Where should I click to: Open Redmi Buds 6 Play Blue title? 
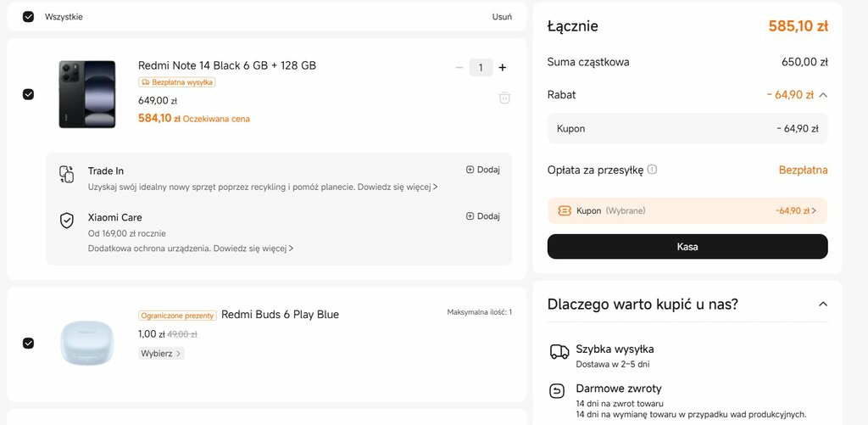pos(280,315)
